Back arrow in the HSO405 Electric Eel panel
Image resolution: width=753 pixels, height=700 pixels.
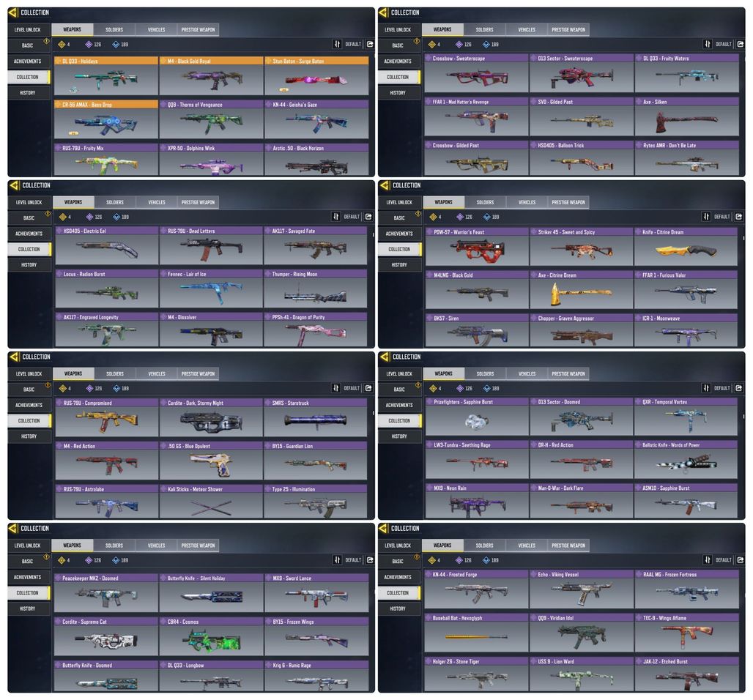(x=14, y=185)
